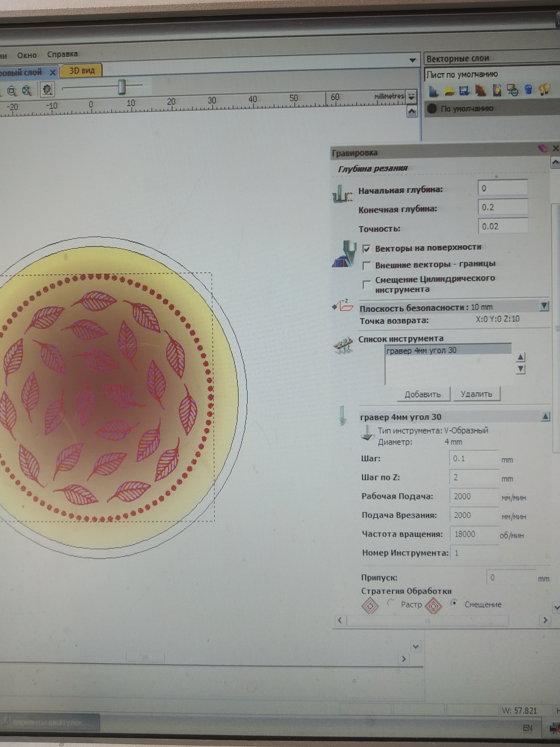The width and height of the screenshot is (560, 747).
Task: Click the Удалить tool button
Action: (x=476, y=394)
